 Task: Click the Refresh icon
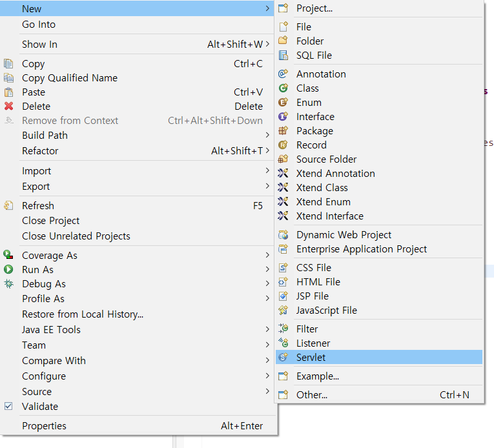[x=8, y=205]
